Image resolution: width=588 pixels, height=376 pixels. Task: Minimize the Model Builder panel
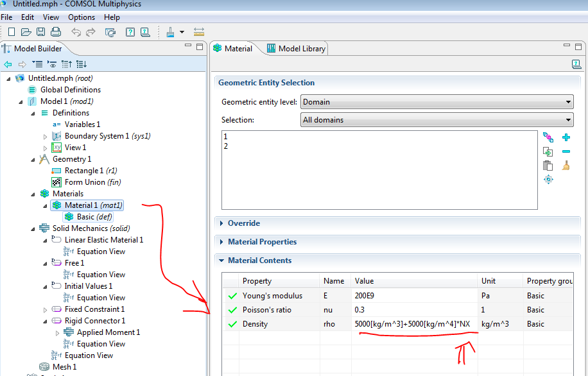pos(188,46)
